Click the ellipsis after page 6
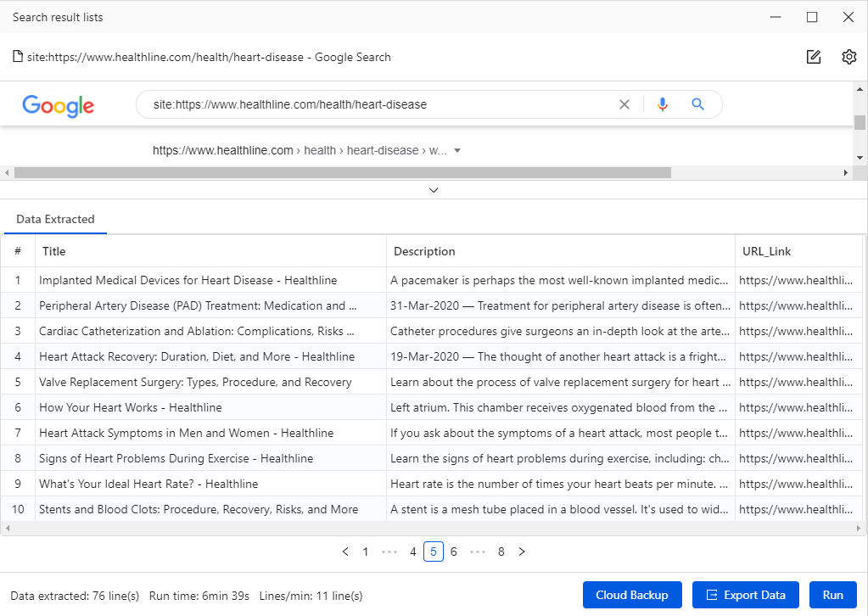 pyautogui.click(x=477, y=552)
